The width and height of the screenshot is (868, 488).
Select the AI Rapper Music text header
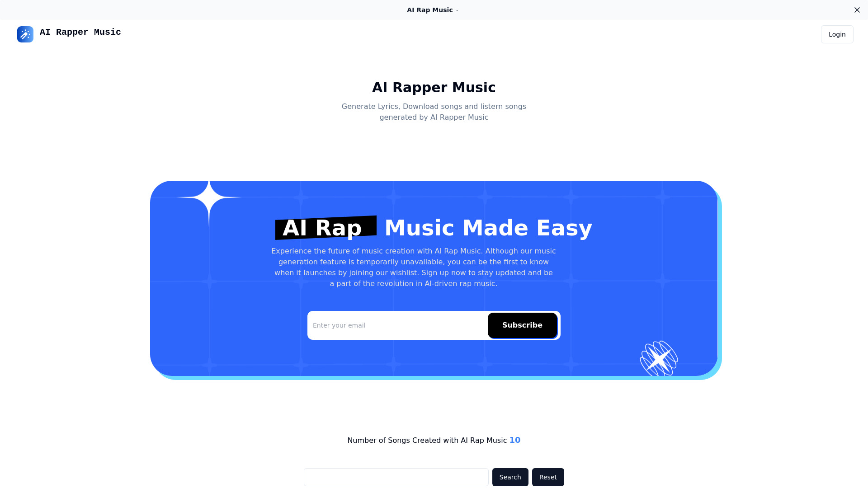click(434, 88)
